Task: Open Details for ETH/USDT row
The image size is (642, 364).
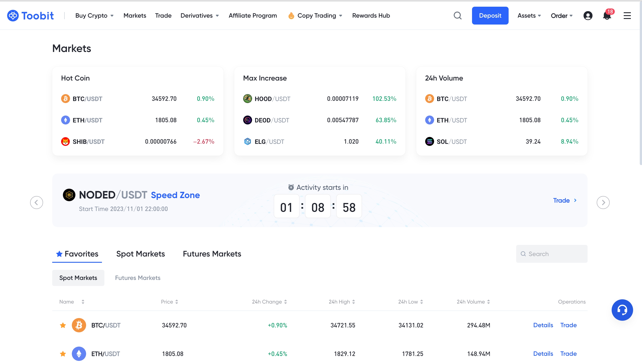Action: point(543,354)
